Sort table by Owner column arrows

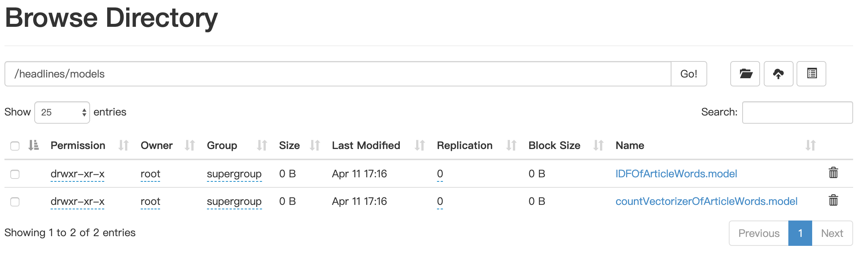point(189,145)
